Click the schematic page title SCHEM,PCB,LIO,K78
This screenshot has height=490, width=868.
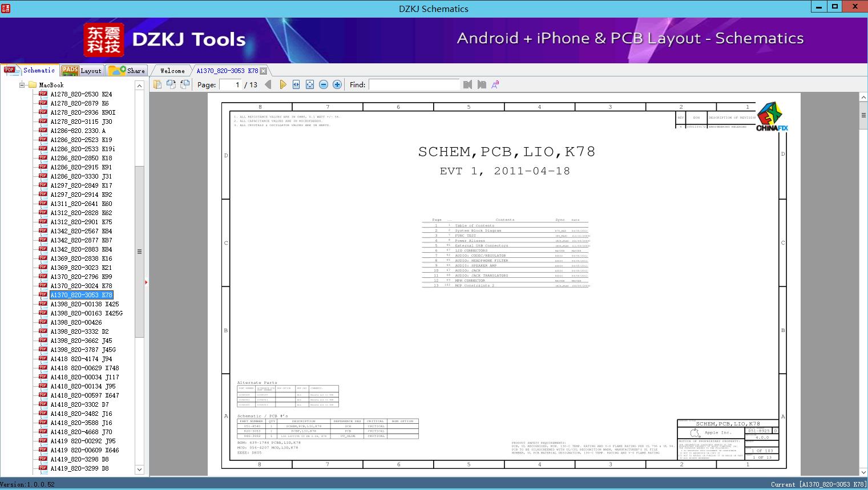click(x=507, y=152)
